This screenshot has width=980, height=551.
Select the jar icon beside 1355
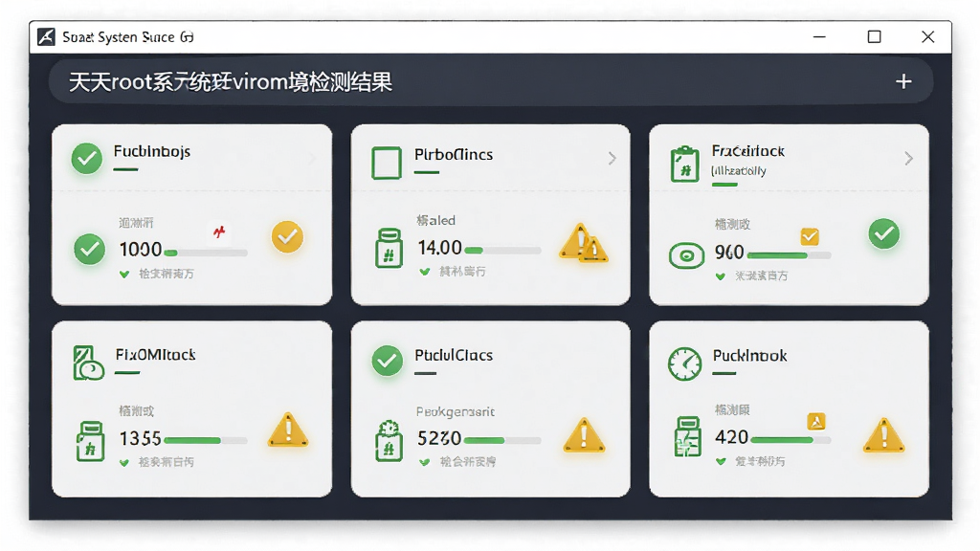(x=90, y=441)
